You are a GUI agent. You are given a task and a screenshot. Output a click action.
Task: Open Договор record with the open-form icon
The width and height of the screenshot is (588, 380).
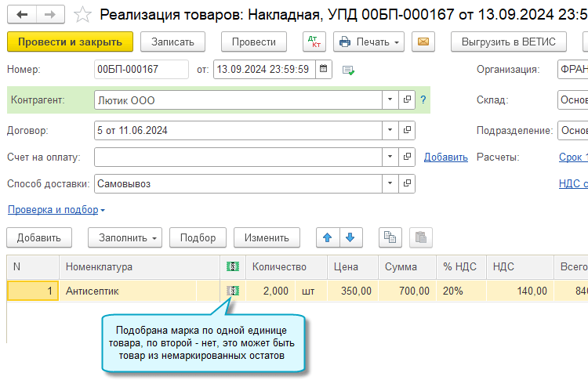pyautogui.click(x=407, y=130)
